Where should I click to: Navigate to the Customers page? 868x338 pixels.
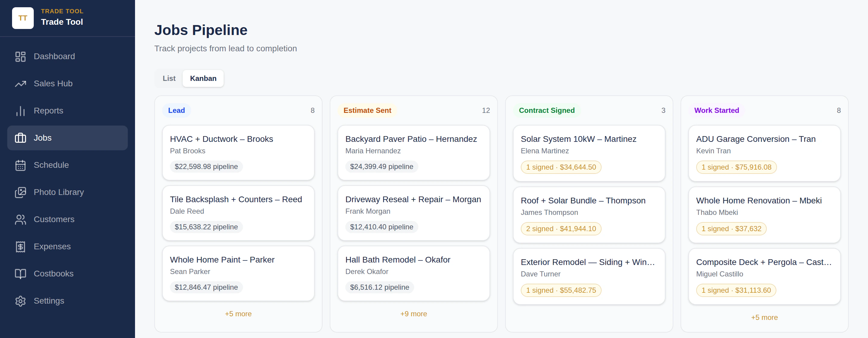click(x=68, y=219)
